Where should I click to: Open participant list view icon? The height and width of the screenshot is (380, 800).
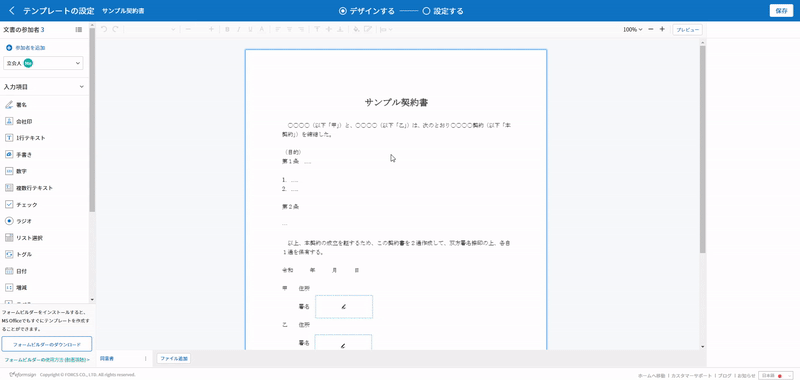point(79,30)
